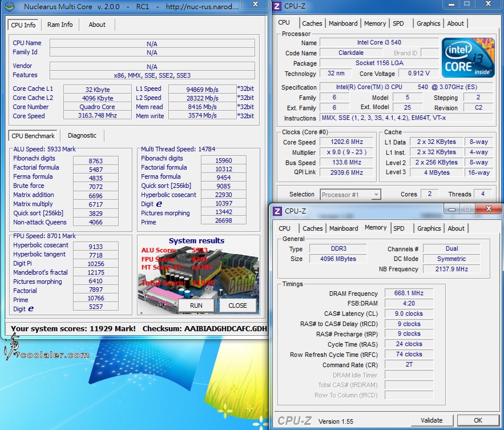
Task: Close the Nuclearus Multi Core window
Action: click(x=255, y=4)
